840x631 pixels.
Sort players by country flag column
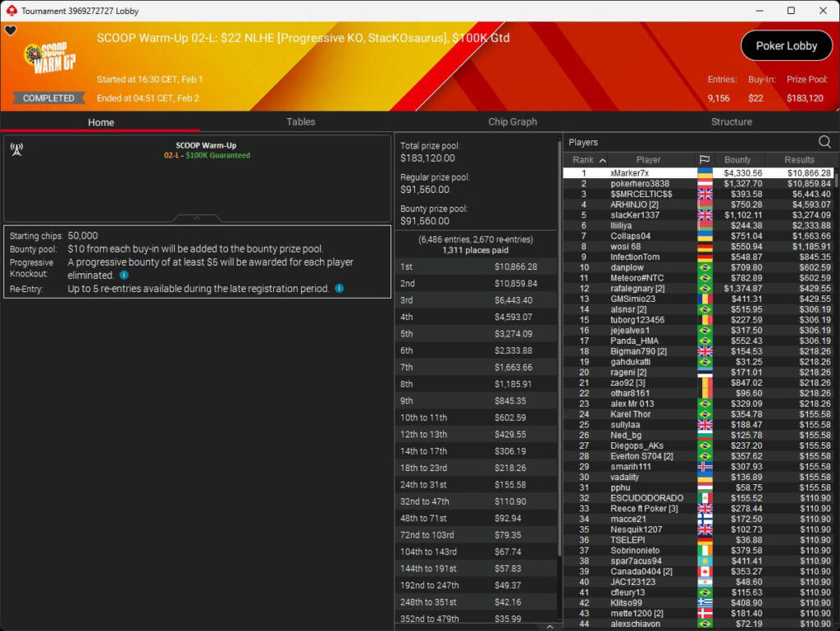[x=704, y=160]
